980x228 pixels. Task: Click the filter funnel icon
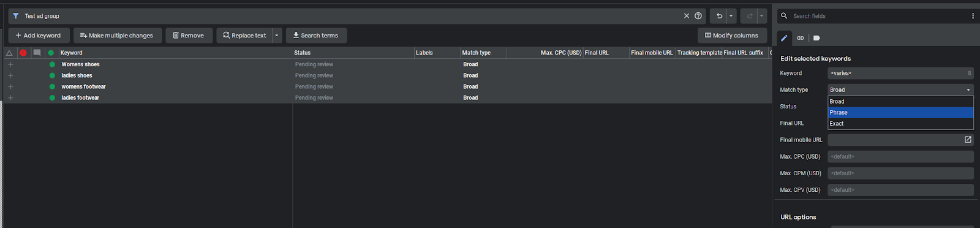pos(15,16)
